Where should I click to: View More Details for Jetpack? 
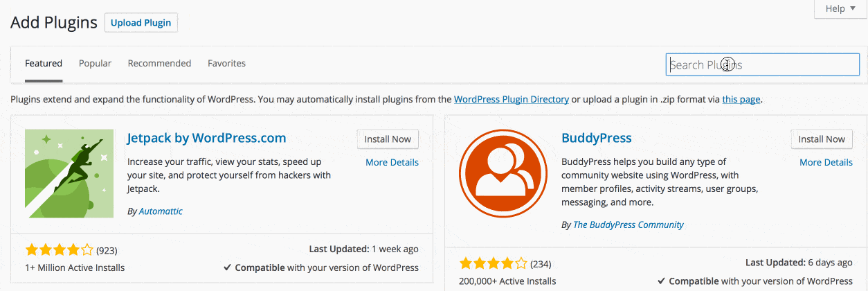[392, 162]
